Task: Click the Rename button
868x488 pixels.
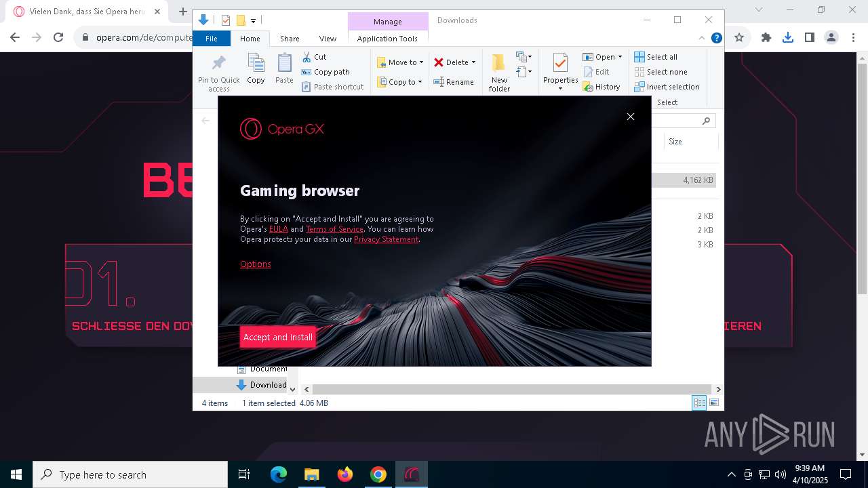Action: click(454, 82)
